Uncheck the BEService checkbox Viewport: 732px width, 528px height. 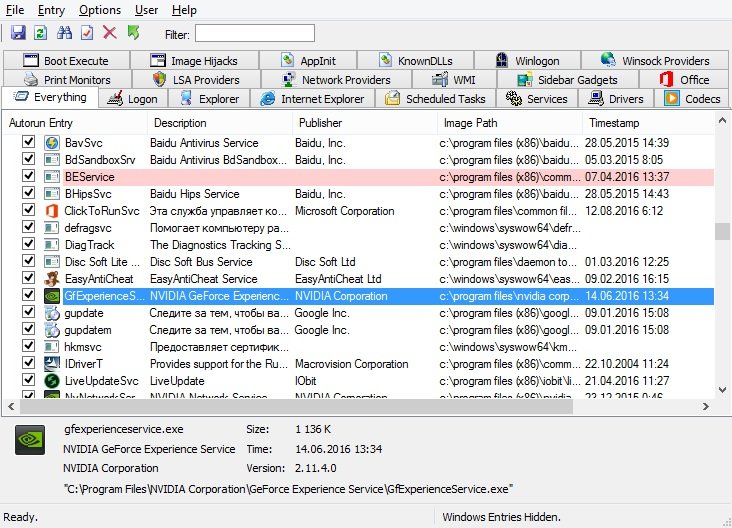click(28, 176)
